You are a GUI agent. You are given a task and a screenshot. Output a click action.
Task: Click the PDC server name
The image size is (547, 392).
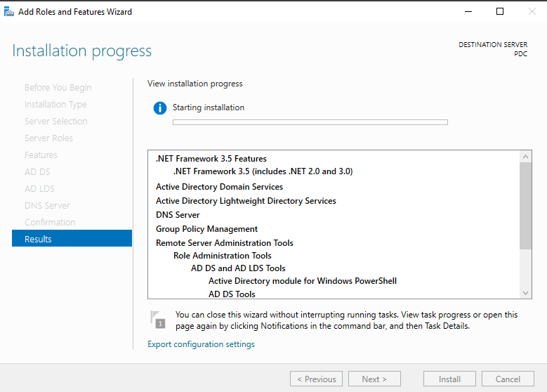tap(520, 54)
